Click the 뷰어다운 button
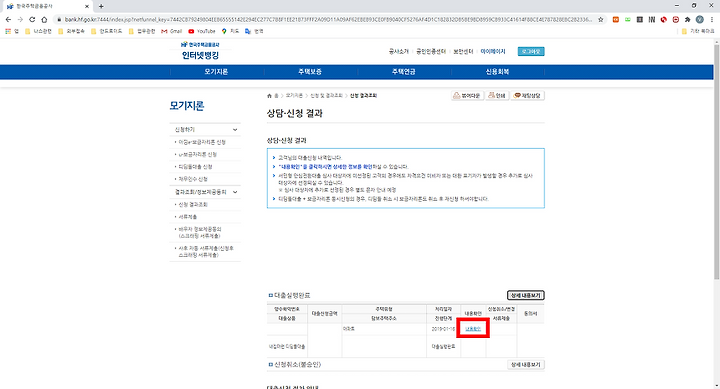Viewport: 720px width, 389px height. (467, 96)
